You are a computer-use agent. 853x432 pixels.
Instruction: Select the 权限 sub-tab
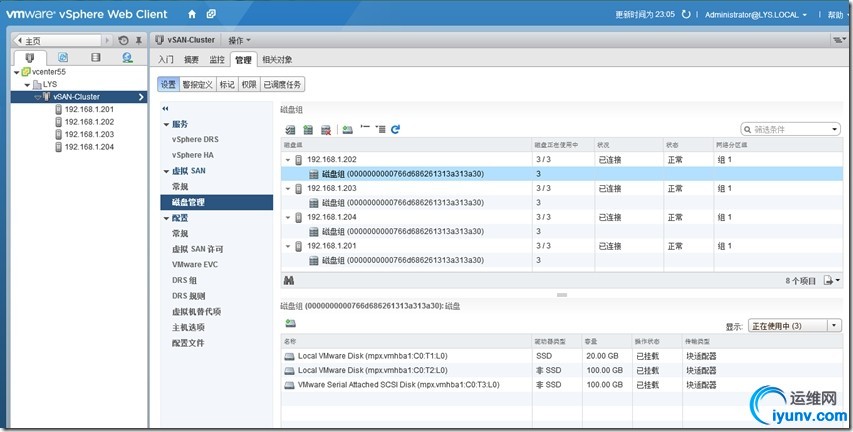click(x=249, y=84)
